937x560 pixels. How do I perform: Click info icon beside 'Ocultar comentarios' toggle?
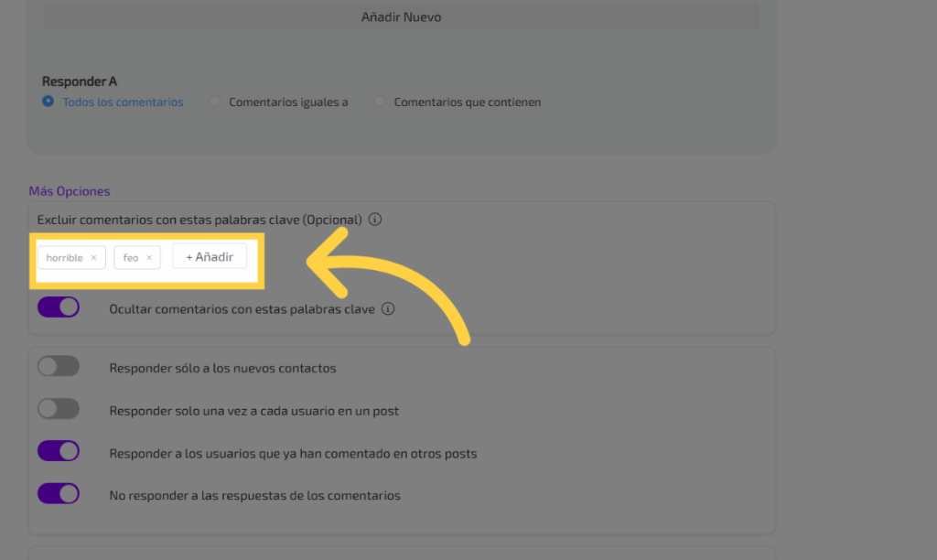click(x=388, y=309)
